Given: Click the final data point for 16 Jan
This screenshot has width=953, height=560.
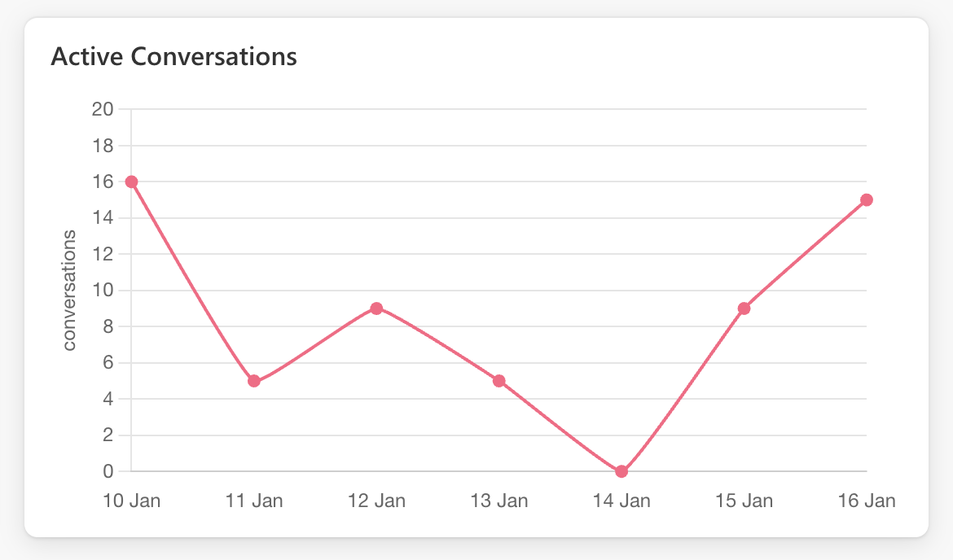Looking at the screenshot, I should point(867,199).
